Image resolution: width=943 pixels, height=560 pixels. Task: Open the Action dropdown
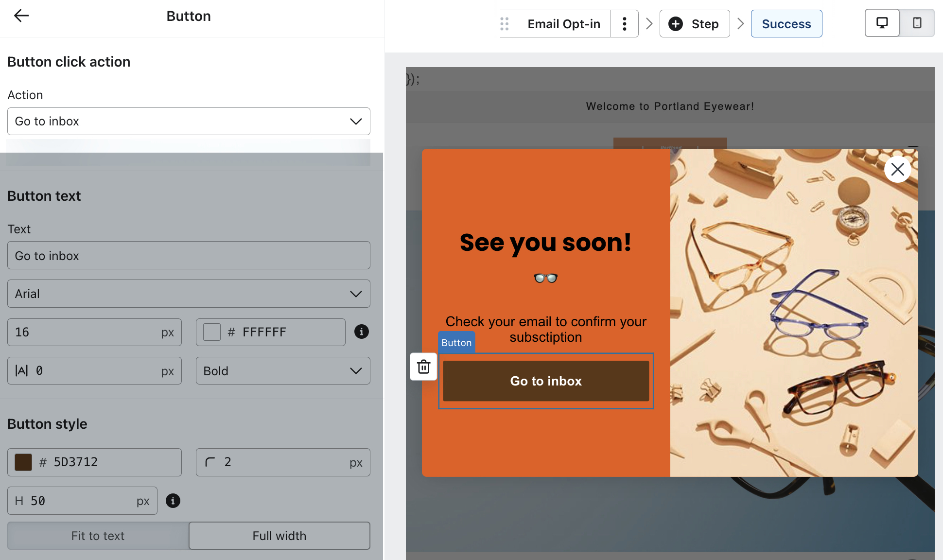[x=189, y=122]
